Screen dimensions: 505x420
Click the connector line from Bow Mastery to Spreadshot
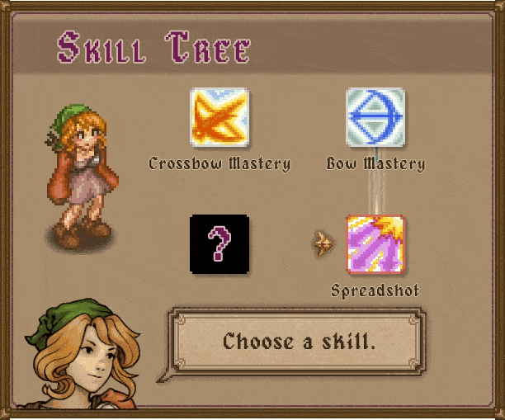tap(375, 181)
